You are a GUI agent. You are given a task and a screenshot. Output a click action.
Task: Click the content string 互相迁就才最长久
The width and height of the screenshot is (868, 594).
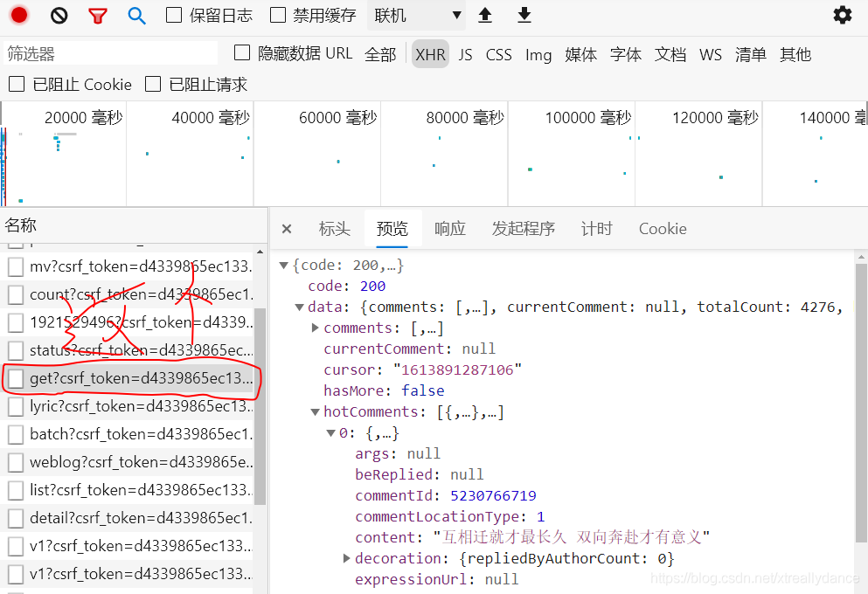click(504, 537)
